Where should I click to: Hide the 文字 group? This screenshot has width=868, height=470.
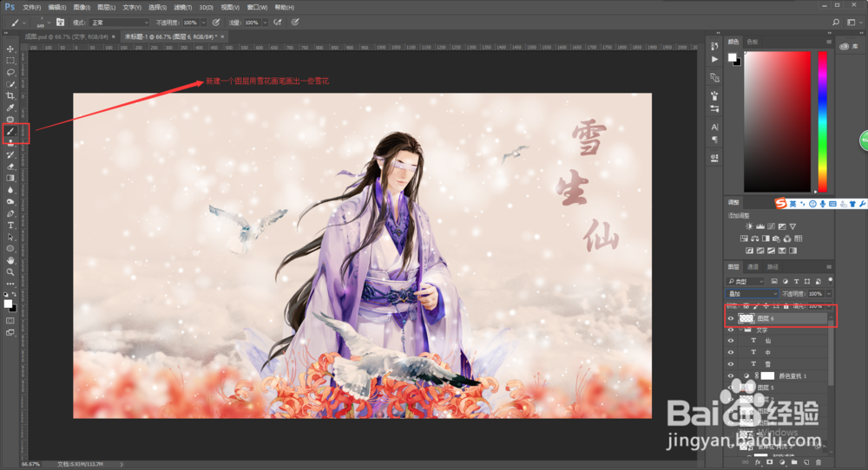(731, 330)
